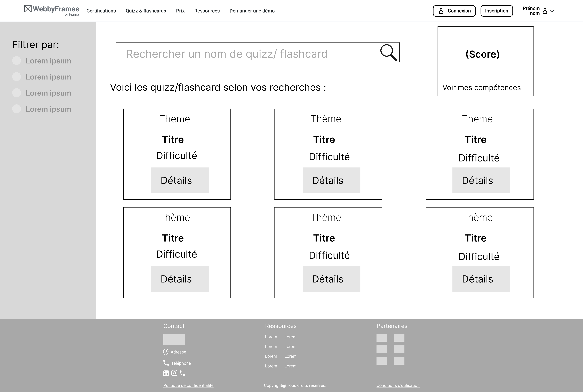Click Détails in the top-left card
583x392 pixels.
point(180,180)
